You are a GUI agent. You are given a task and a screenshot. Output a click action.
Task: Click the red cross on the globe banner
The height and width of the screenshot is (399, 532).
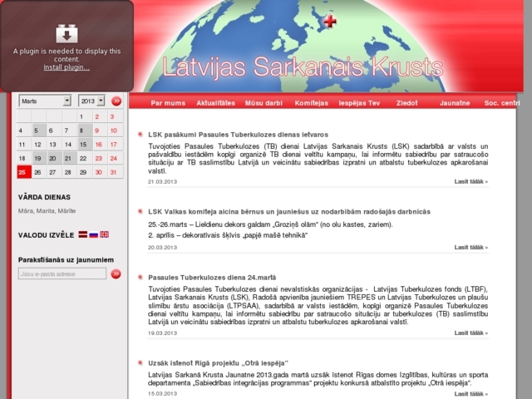[330, 22]
